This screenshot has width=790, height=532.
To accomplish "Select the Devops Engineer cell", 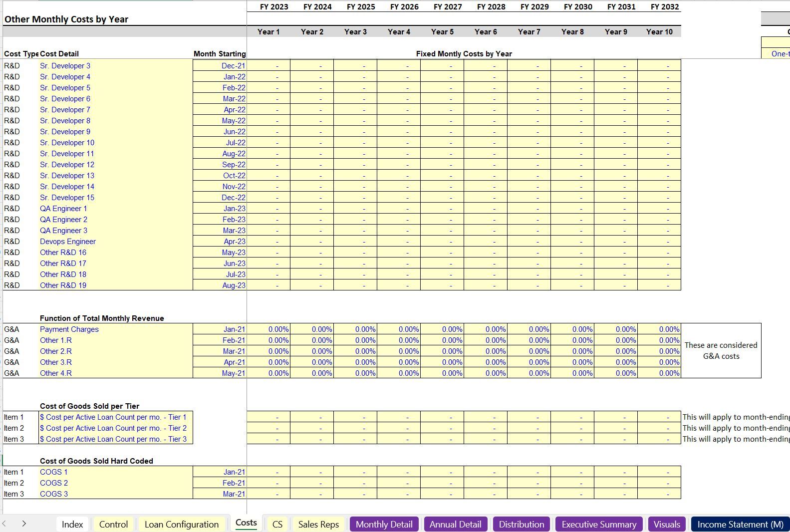I will coord(116,241).
